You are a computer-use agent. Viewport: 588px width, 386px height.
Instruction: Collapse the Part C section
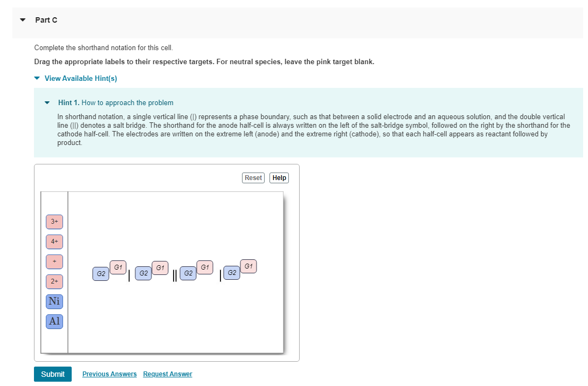(22, 19)
